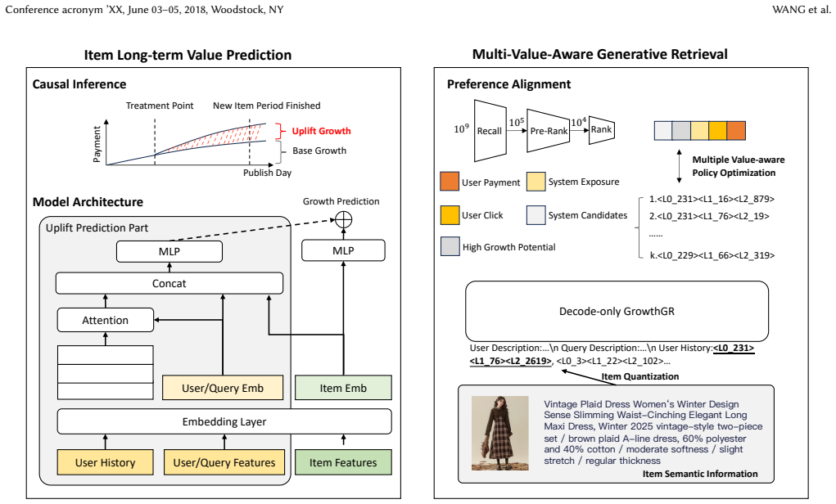Click the Causal Inference heading
Image resolution: width=836 pixels, height=504 pixels.
(x=79, y=84)
